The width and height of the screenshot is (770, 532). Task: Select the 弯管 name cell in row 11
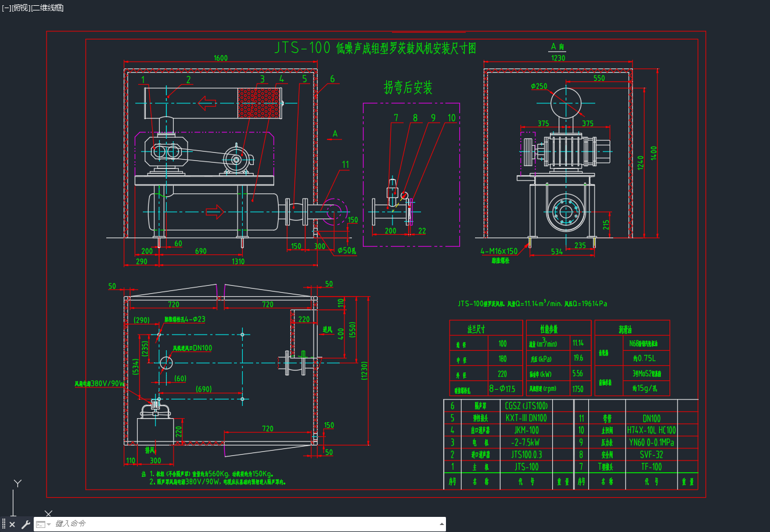pos(607,418)
